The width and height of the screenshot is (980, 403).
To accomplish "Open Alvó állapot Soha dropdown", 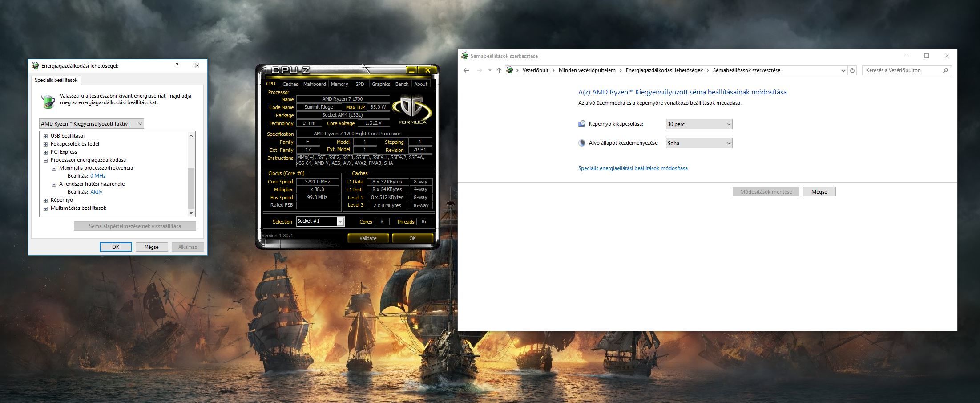I will point(699,143).
